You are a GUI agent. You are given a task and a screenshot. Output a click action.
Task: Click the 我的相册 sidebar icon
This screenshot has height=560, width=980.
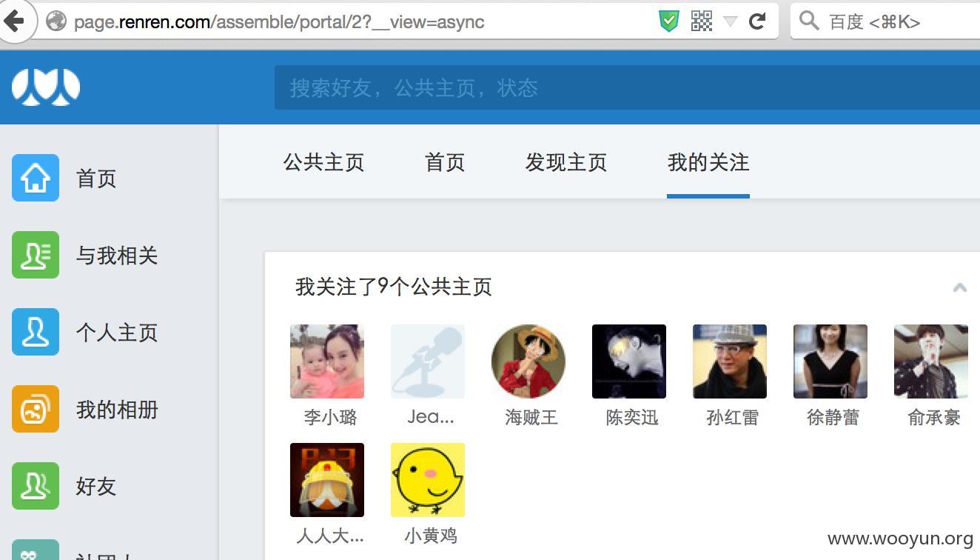coord(36,409)
